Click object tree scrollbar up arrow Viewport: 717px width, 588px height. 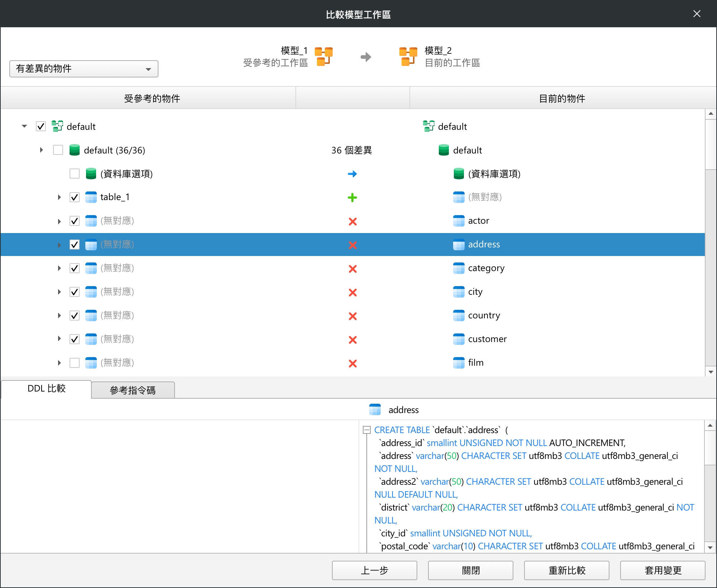pos(711,114)
